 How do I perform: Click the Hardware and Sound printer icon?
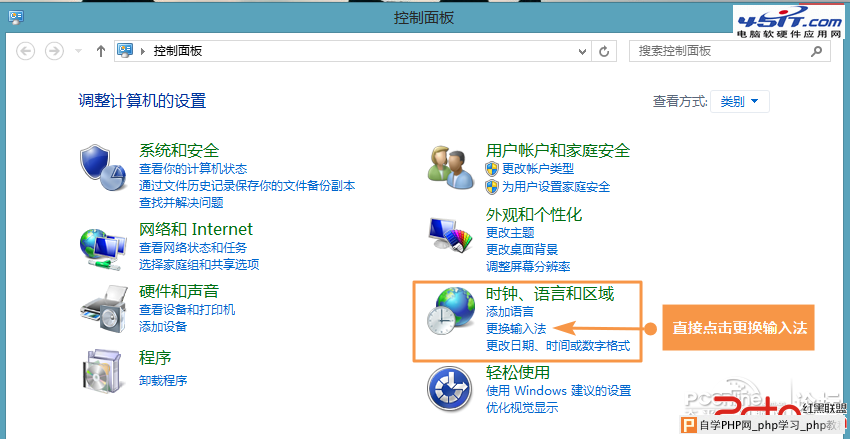point(103,306)
